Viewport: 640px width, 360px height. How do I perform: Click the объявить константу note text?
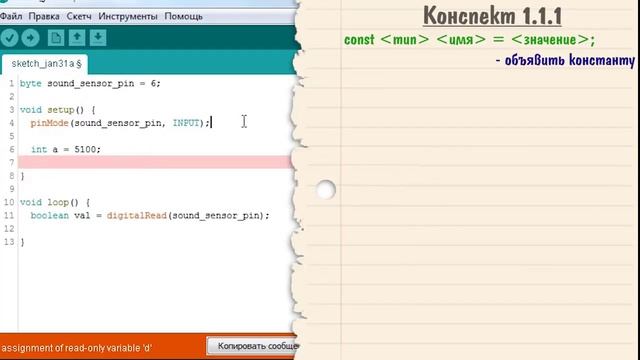click(x=565, y=60)
